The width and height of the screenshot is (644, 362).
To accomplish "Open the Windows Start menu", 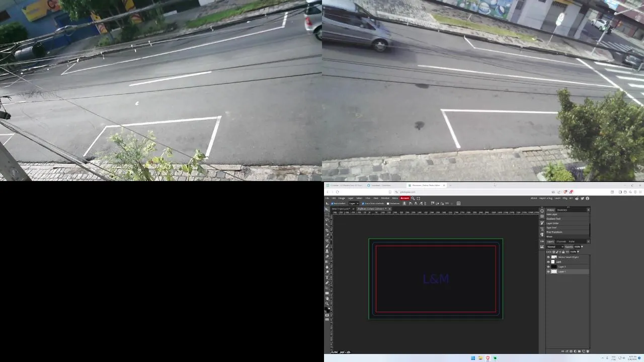I will [x=473, y=358].
